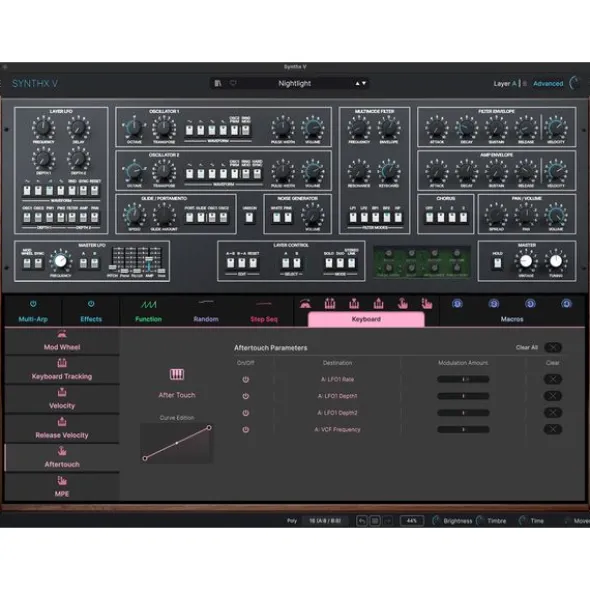Open the Function modulation tab
Screen dimensions: 590x591
tap(148, 319)
